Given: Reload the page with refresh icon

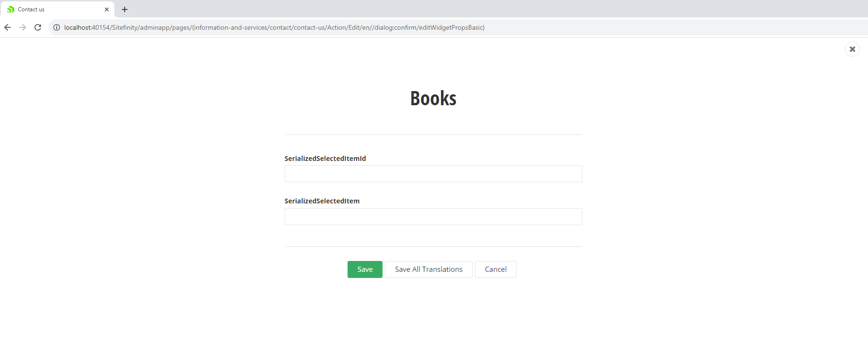Looking at the screenshot, I should click(x=38, y=27).
